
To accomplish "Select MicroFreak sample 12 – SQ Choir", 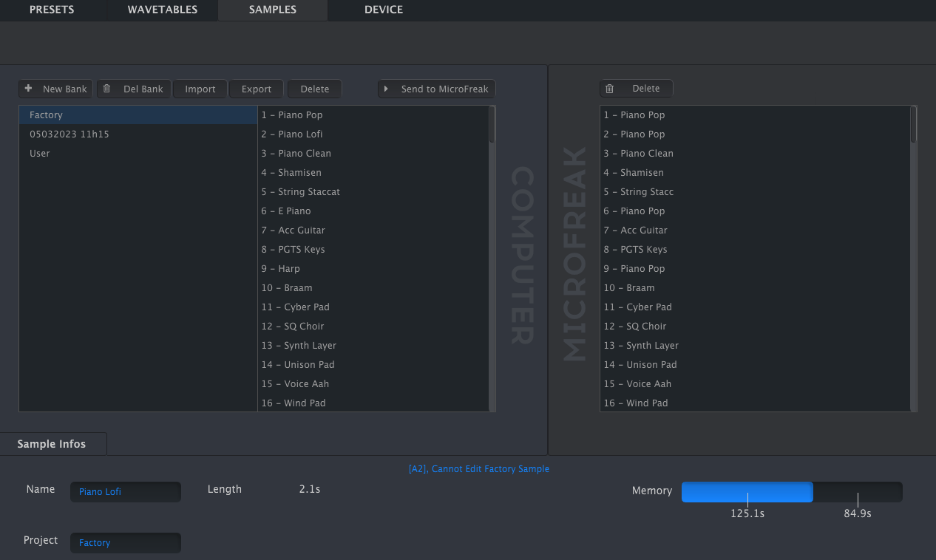I will pos(755,326).
